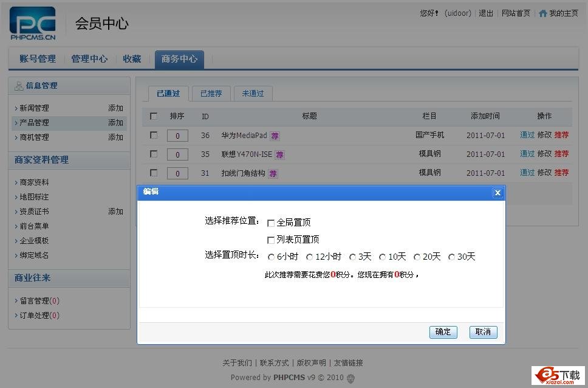This screenshot has width=588, height=388.
Task: Click the home icon beside 我的主页
Action: click(x=542, y=13)
